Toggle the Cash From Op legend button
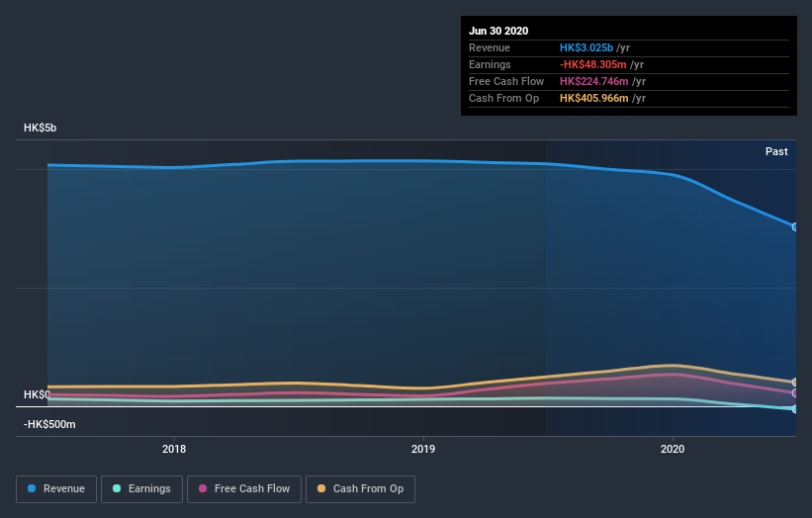The image size is (812, 518). [360, 489]
